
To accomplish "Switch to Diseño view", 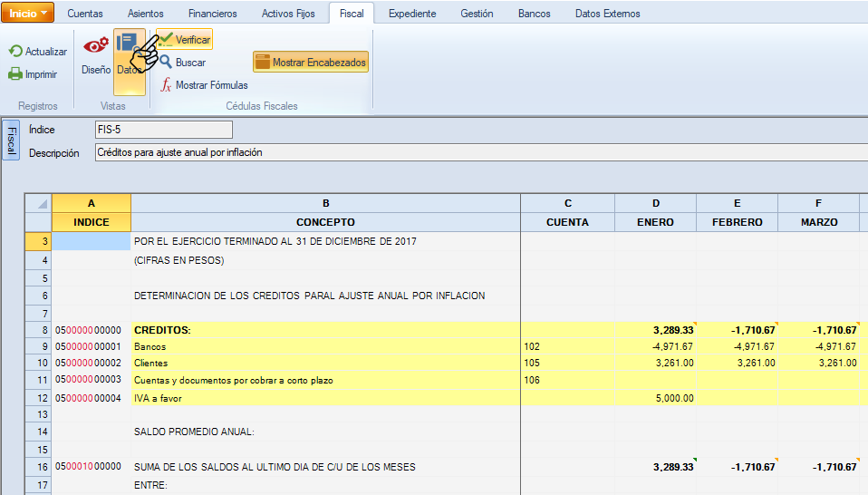I will pyautogui.click(x=96, y=54).
